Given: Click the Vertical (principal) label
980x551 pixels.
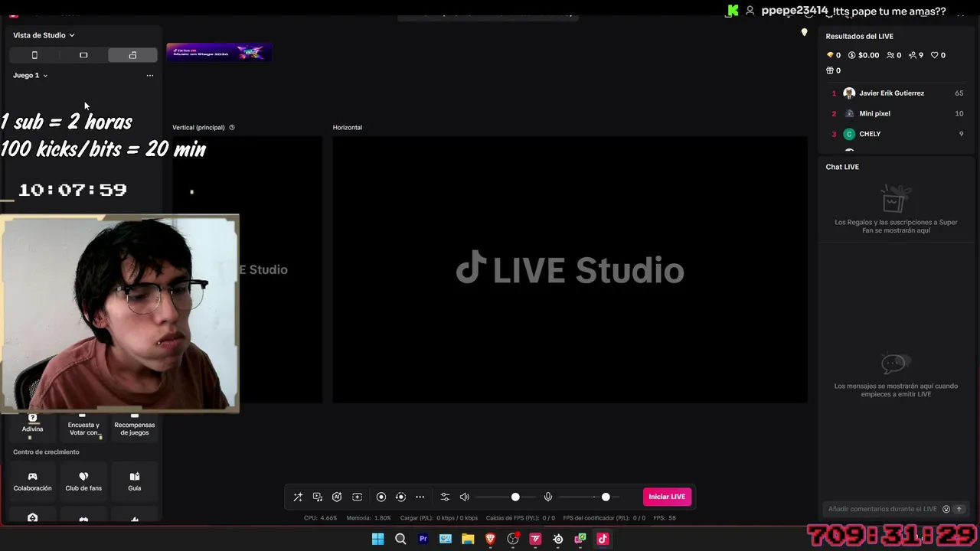Looking at the screenshot, I should click(199, 128).
